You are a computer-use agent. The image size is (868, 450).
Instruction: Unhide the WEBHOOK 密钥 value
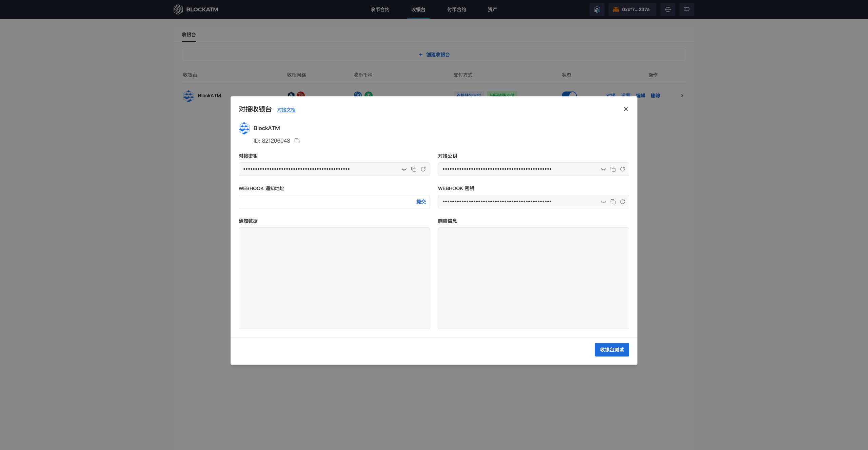(603, 202)
